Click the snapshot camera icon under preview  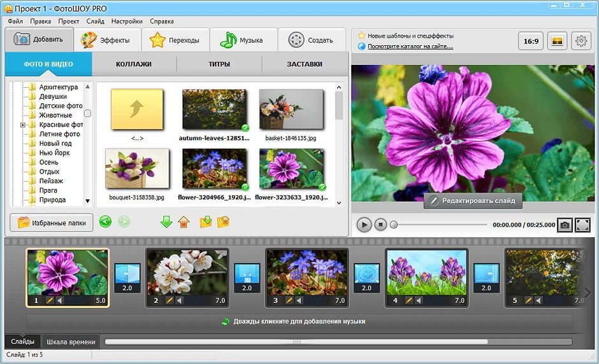coord(565,225)
